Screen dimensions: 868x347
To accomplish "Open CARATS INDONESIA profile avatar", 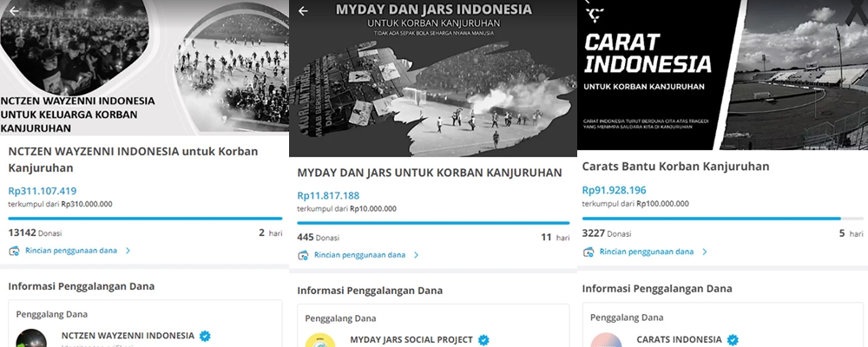I will click(606, 340).
